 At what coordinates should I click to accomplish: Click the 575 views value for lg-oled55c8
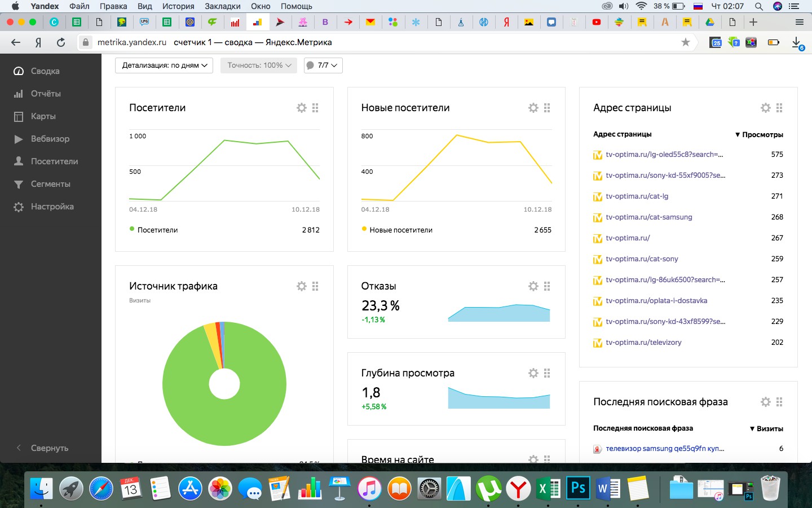(x=777, y=154)
